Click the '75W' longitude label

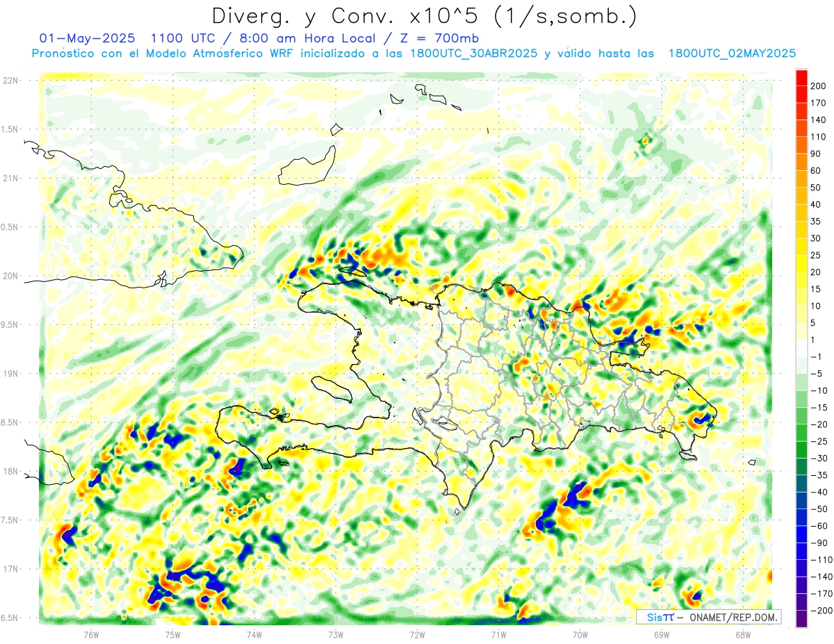coord(173,634)
